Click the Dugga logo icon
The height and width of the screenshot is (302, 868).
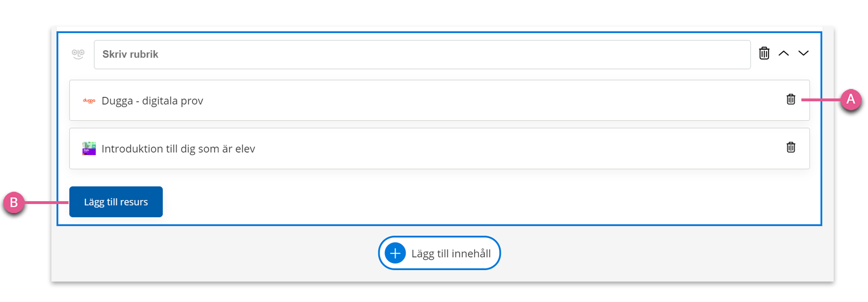[x=89, y=101]
